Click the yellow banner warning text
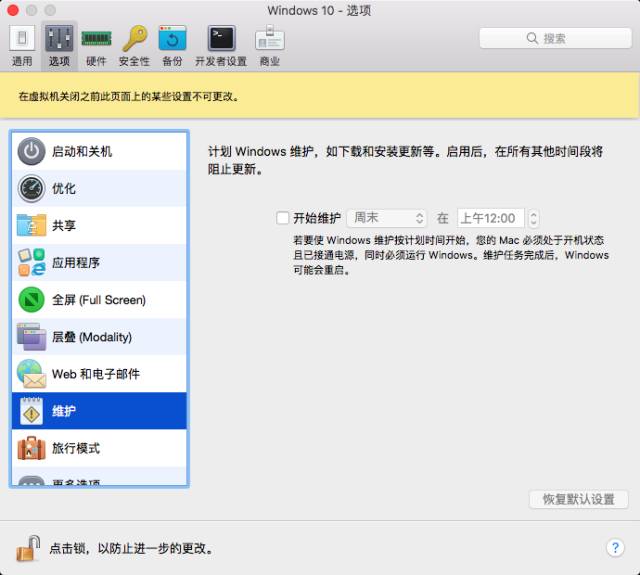This screenshot has width=640, height=575. 129,96
